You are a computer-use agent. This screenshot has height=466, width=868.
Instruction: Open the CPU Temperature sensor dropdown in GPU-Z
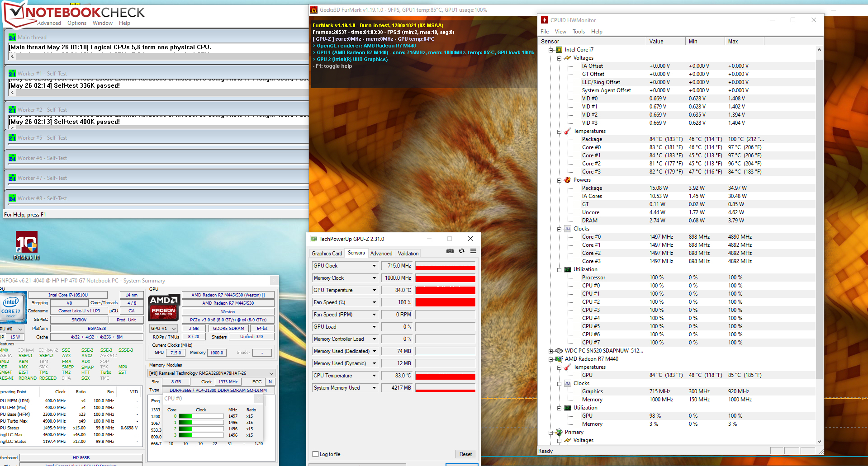pos(374,376)
